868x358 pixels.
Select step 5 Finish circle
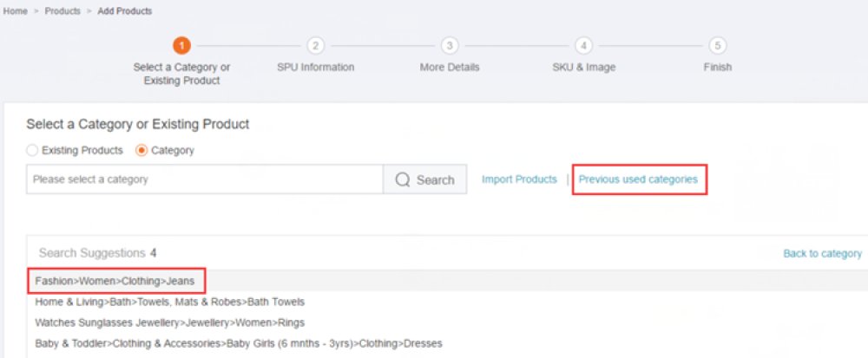pyautogui.click(x=718, y=46)
